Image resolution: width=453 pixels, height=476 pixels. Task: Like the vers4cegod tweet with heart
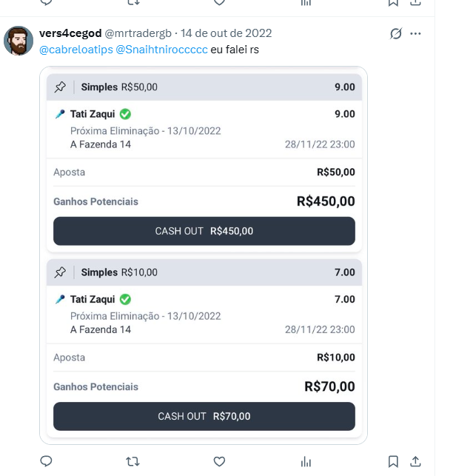click(219, 461)
